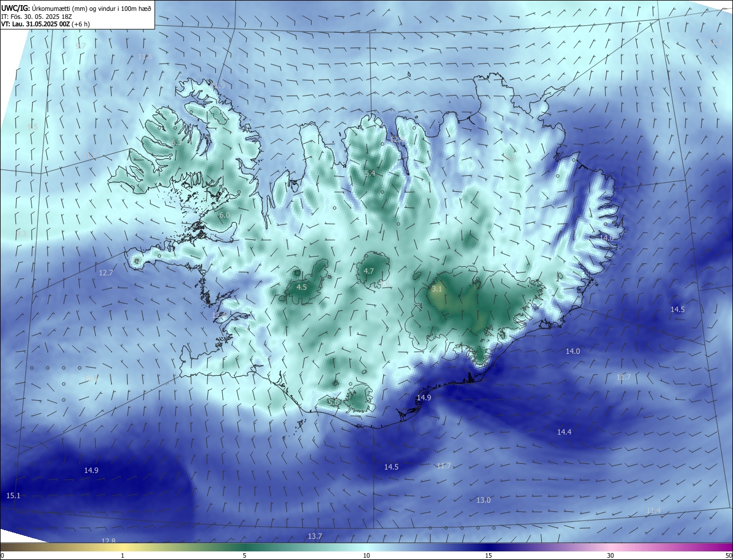Viewport: 733px width, 560px height.
Task: Click the 'UWC/IG:' title label
Action: click(15, 8)
